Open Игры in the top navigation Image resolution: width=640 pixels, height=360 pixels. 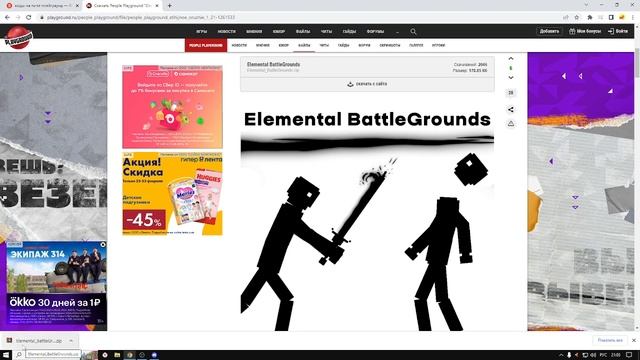201,31
